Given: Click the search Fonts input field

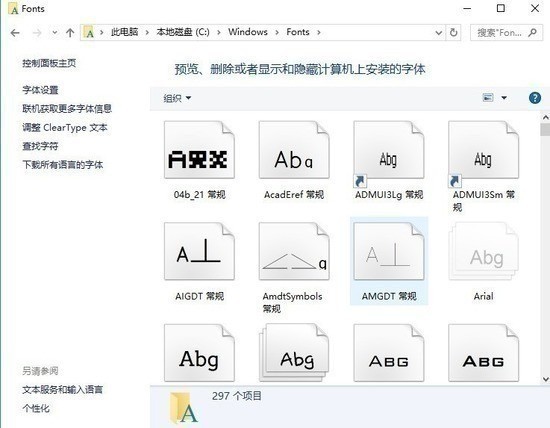Looking at the screenshot, I should pyautogui.click(x=507, y=33).
